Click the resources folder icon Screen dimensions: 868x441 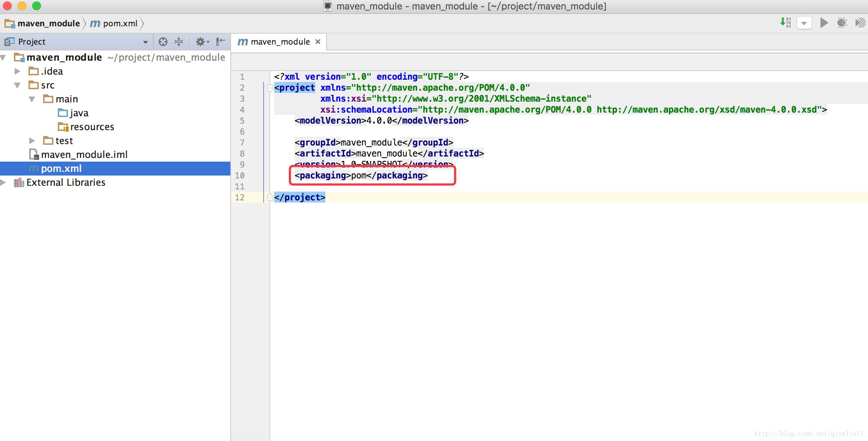tap(63, 127)
